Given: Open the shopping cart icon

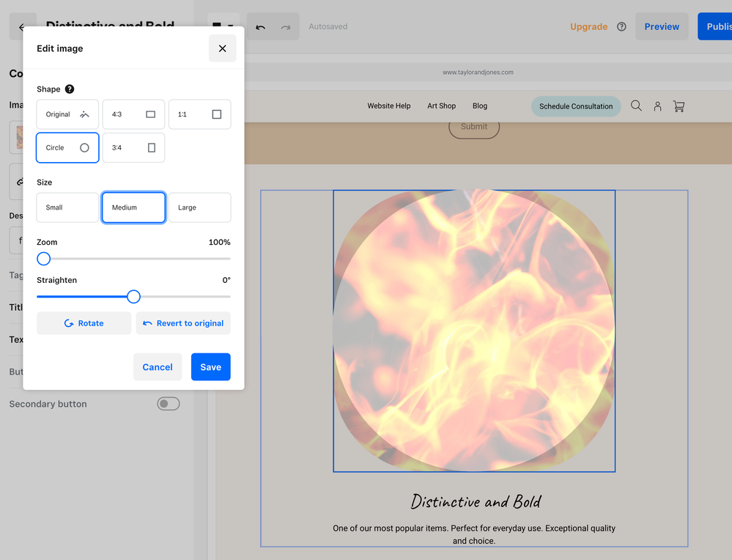Looking at the screenshot, I should [x=679, y=106].
